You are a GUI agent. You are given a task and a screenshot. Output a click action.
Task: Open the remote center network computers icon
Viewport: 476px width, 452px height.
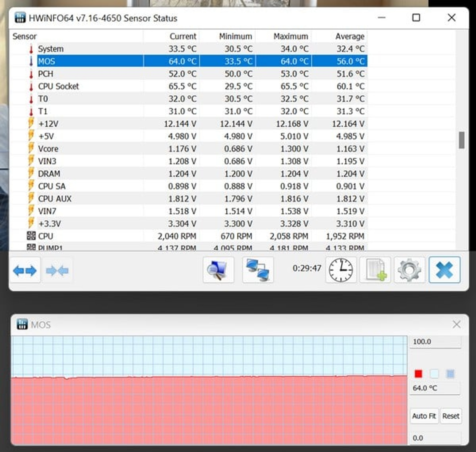click(258, 270)
